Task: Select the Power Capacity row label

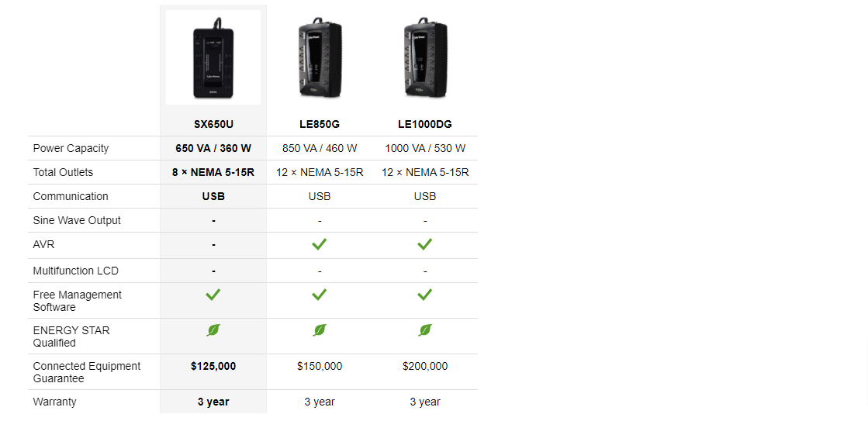Action: pos(71,148)
